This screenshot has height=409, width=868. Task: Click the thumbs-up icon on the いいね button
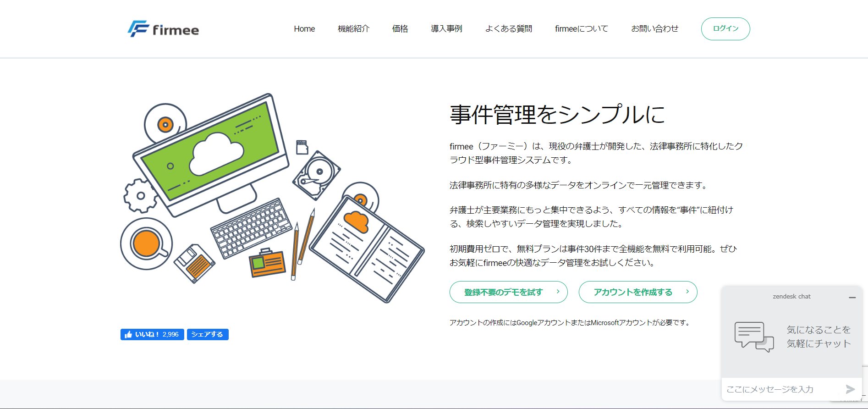pos(128,334)
